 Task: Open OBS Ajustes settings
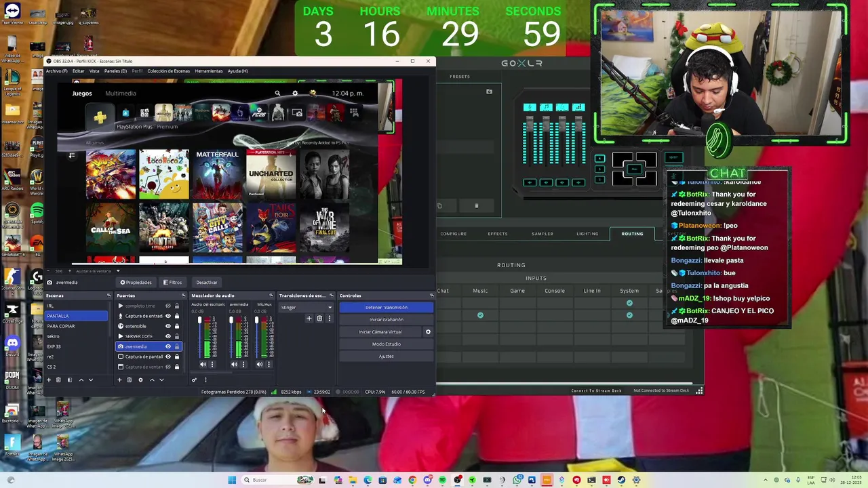point(386,356)
